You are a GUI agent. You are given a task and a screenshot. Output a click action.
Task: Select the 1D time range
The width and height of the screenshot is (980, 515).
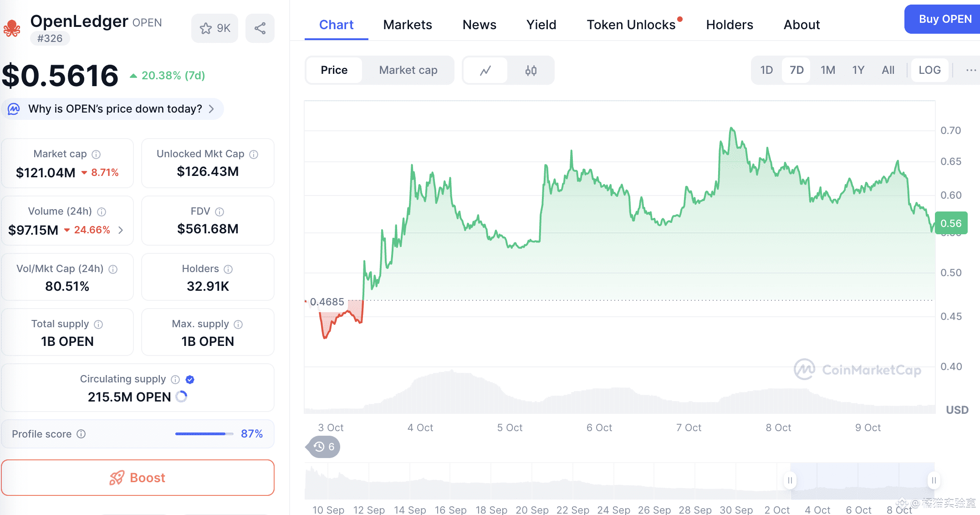point(766,70)
